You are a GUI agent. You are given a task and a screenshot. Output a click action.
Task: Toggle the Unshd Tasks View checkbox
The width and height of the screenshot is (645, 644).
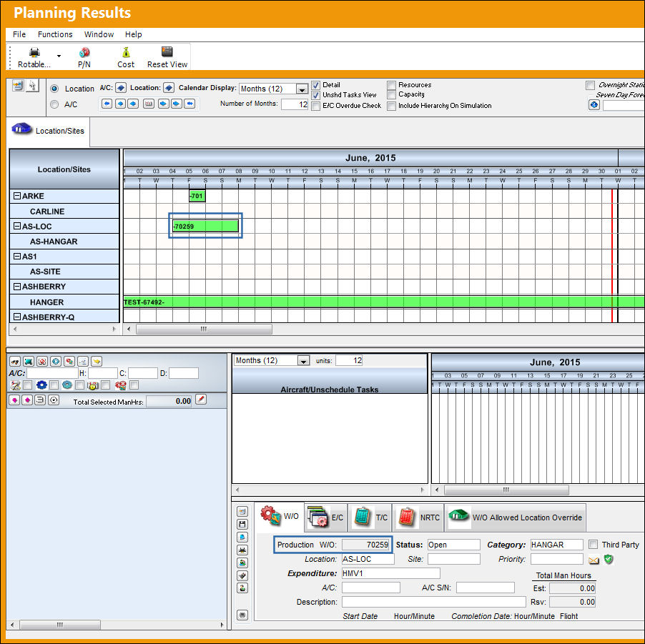[x=316, y=95]
